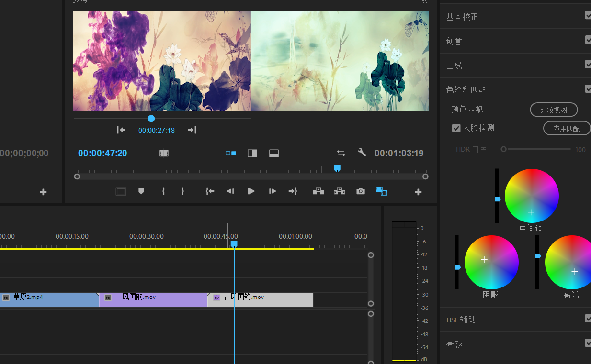This screenshot has width=591, height=364.
Task: Mark In point
Action: (163, 191)
